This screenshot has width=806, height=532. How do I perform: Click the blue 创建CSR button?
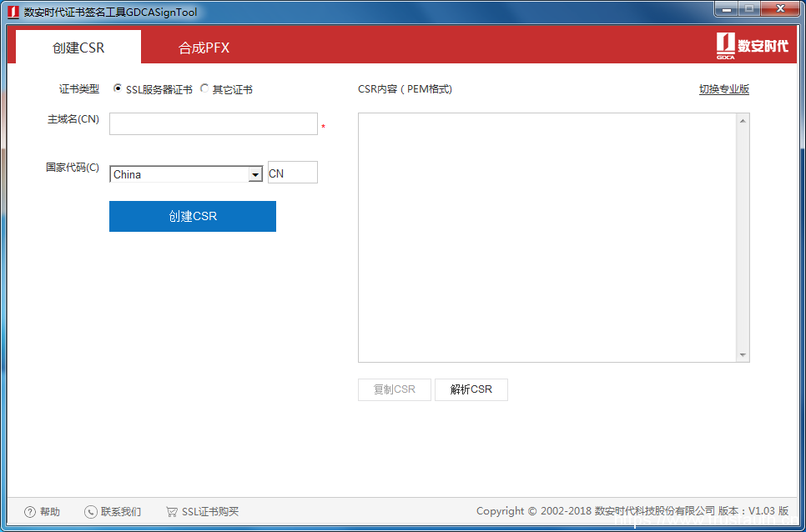click(193, 216)
